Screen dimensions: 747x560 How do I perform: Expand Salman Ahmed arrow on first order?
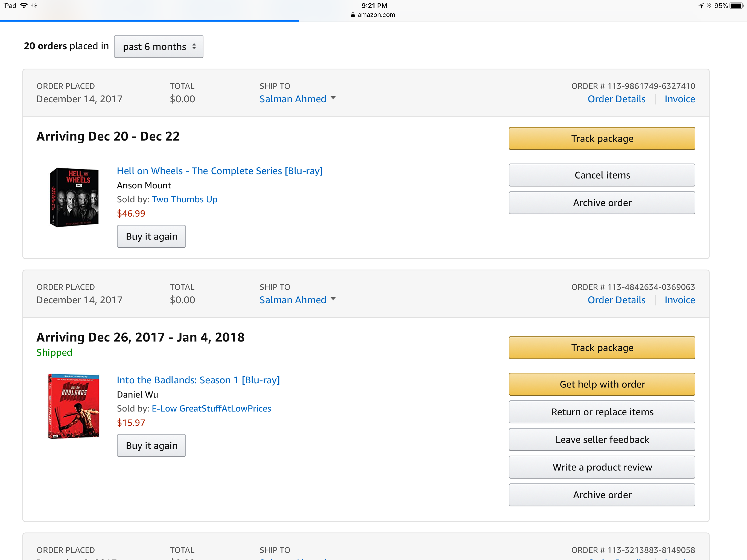(333, 98)
